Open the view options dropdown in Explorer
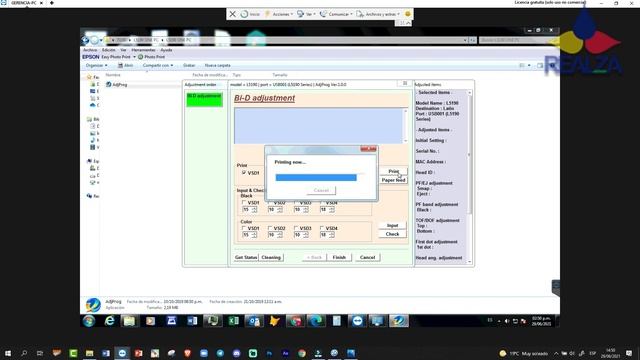This screenshot has height=360, width=640. point(529,65)
